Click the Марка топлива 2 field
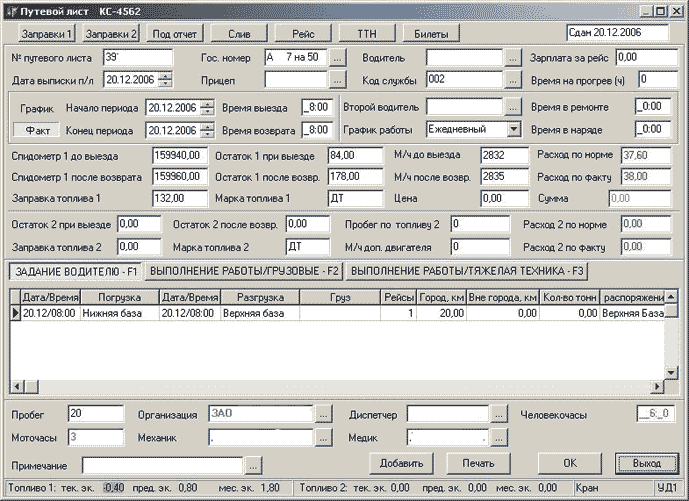Image resolution: width=689 pixels, height=501 pixels. (x=308, y=247)
